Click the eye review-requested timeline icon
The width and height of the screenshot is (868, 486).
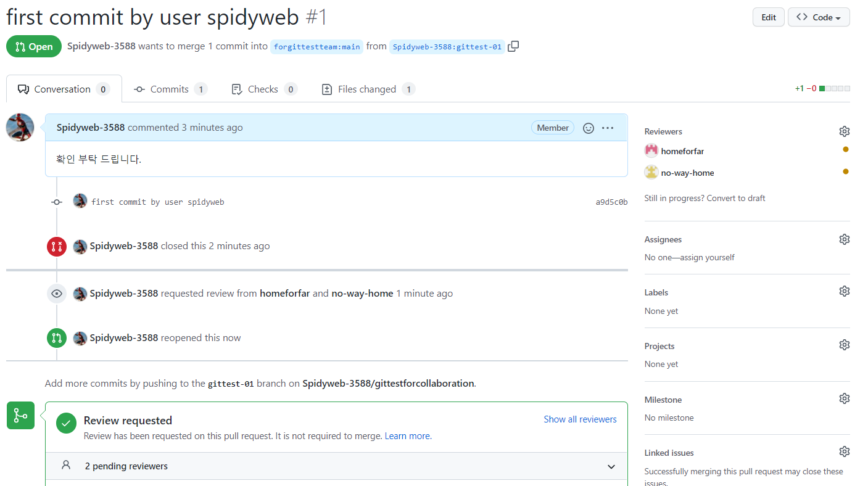tap(57, 294)
